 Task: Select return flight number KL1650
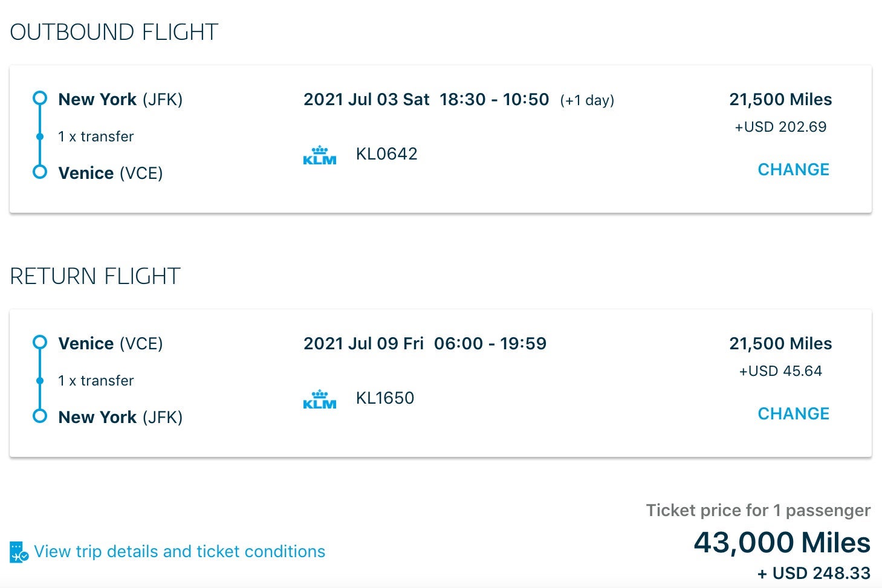point(385,398)
